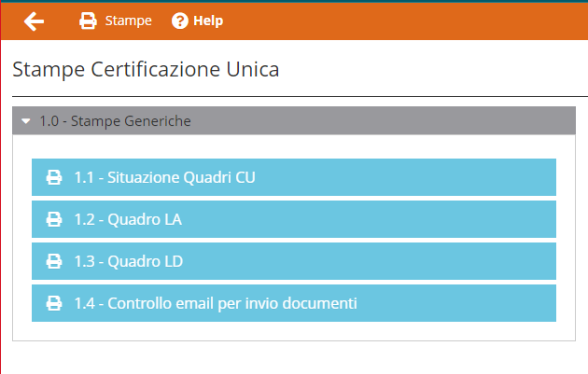
Task: Click printer icon on Quadro LD row
Action: 54,261
